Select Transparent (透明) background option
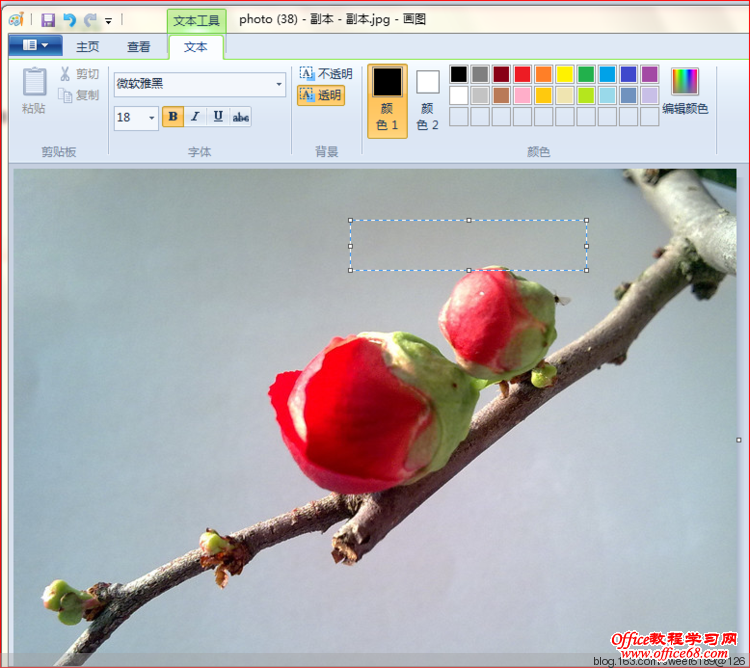 pyautogui.click(x=321, y=95)
